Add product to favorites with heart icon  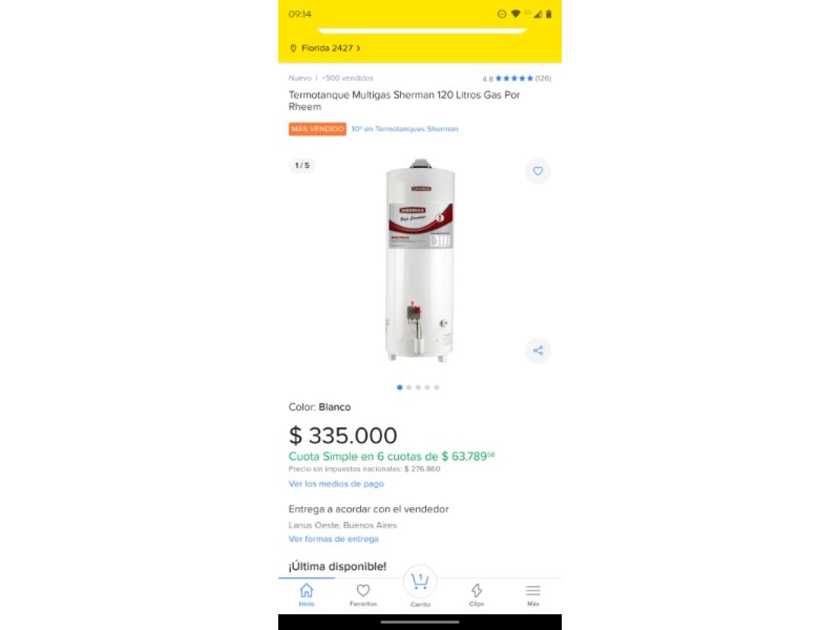click(537, 171)
